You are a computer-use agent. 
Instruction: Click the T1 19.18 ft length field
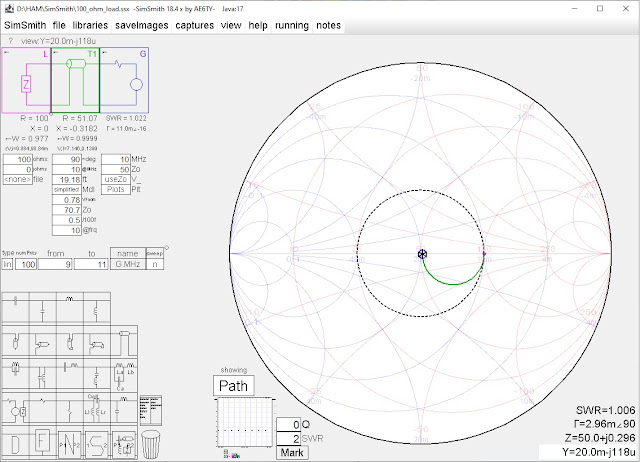tap(67, 180)
